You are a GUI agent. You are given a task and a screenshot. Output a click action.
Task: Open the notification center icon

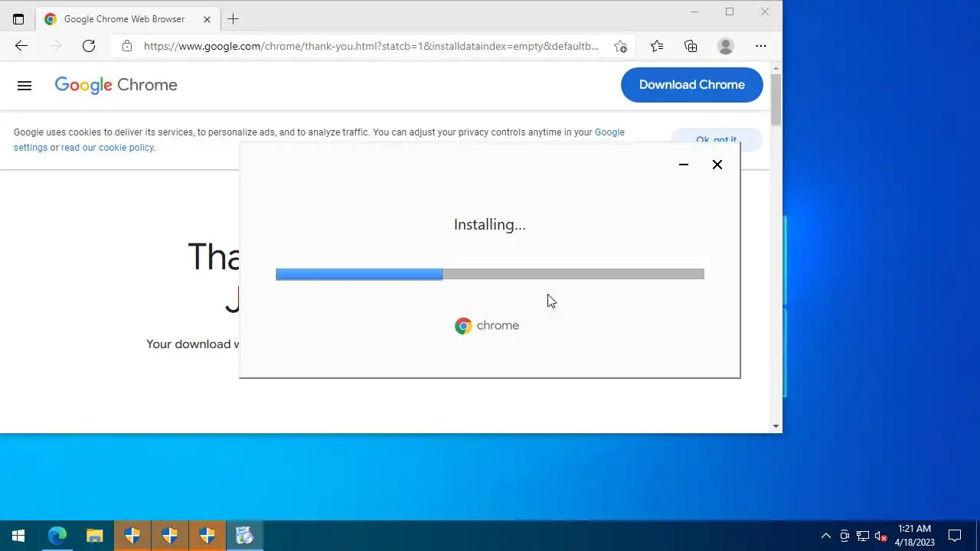[955, 536]
